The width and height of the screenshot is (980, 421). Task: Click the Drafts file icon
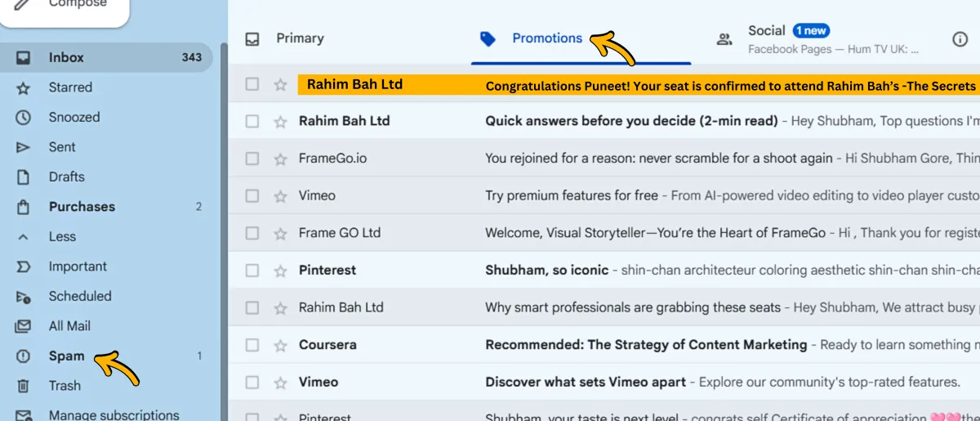pyautogui.click(x=24, y=177)
